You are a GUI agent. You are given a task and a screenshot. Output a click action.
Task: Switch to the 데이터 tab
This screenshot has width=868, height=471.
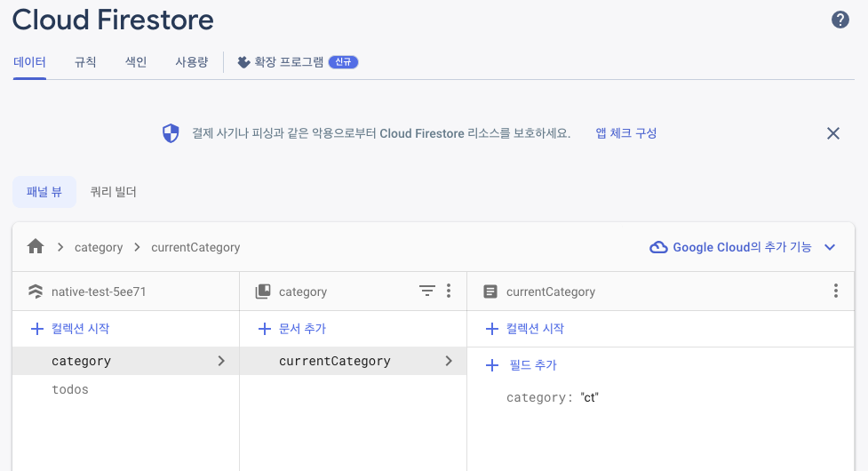[x=29, y=62]
